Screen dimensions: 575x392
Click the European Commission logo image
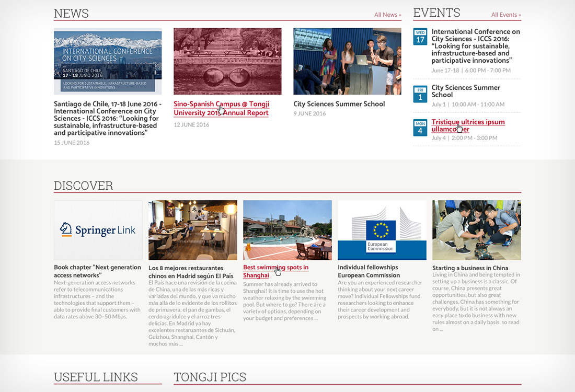coord(382,230)
